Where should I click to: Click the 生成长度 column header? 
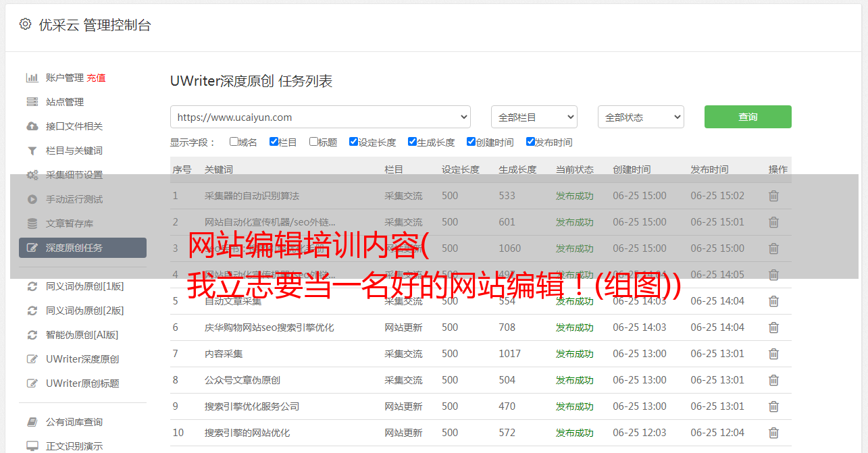pyautogui.click(x=517, y=169)
